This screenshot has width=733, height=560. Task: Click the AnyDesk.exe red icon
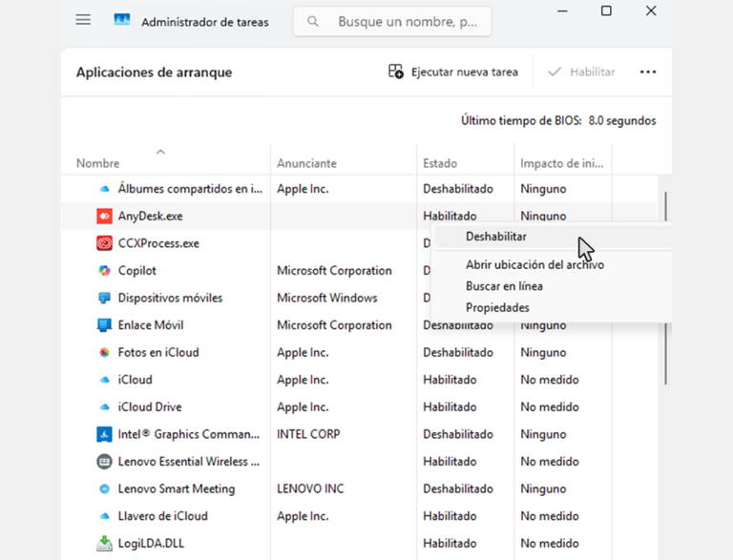[104, 216]
